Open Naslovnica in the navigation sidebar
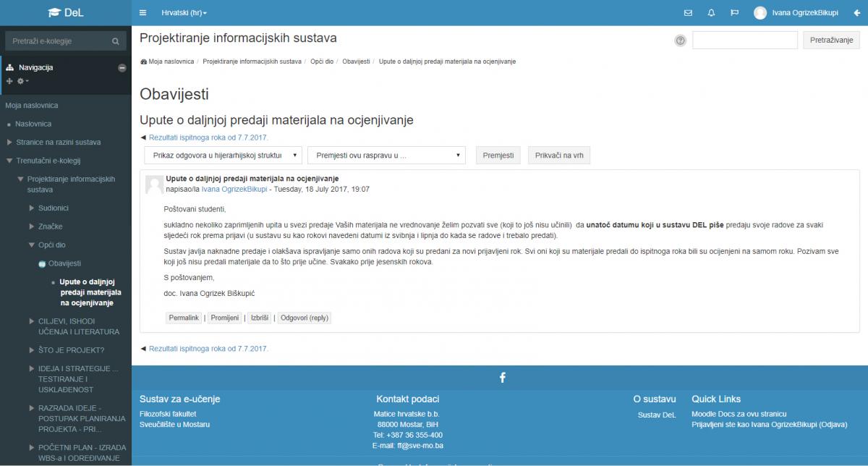 [33, 124]
